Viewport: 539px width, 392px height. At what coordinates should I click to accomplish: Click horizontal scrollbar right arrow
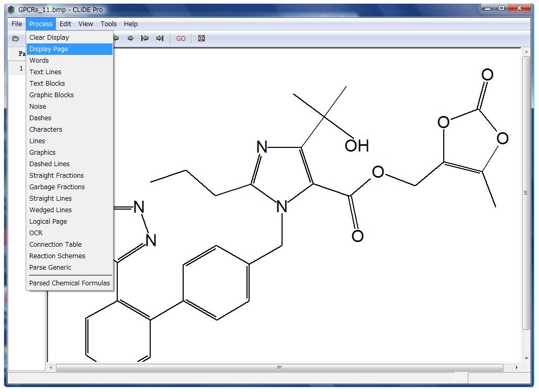tap(516, 367)
